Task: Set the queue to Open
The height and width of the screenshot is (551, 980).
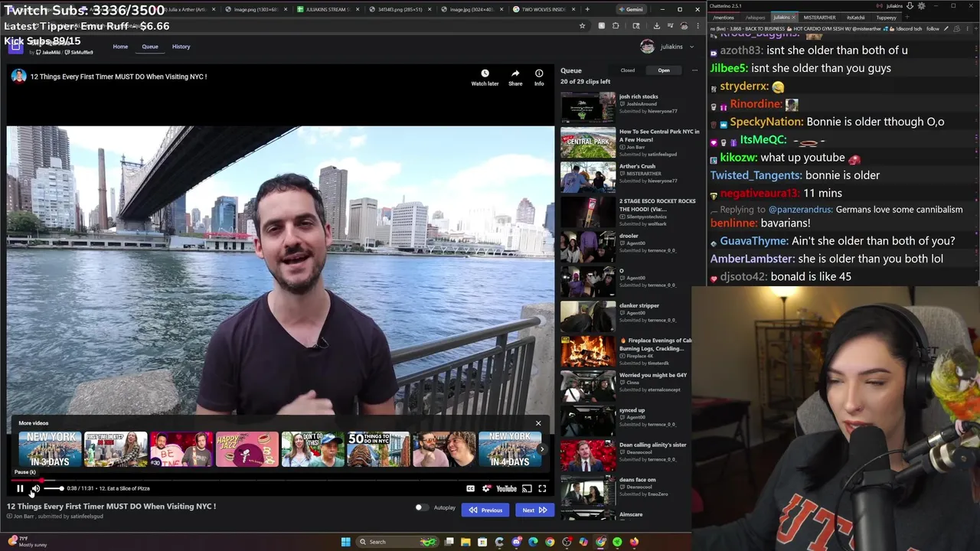Action: 664,70
